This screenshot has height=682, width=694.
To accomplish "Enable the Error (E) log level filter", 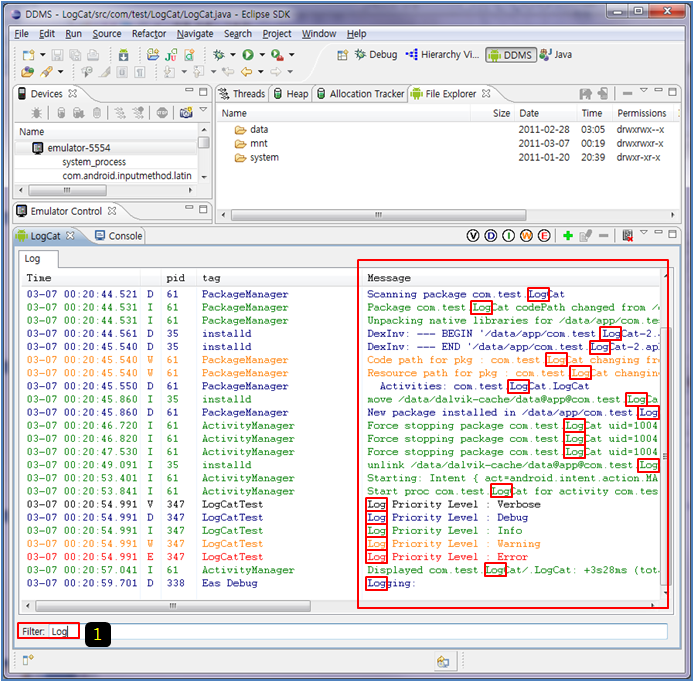I will pos(544,236).
